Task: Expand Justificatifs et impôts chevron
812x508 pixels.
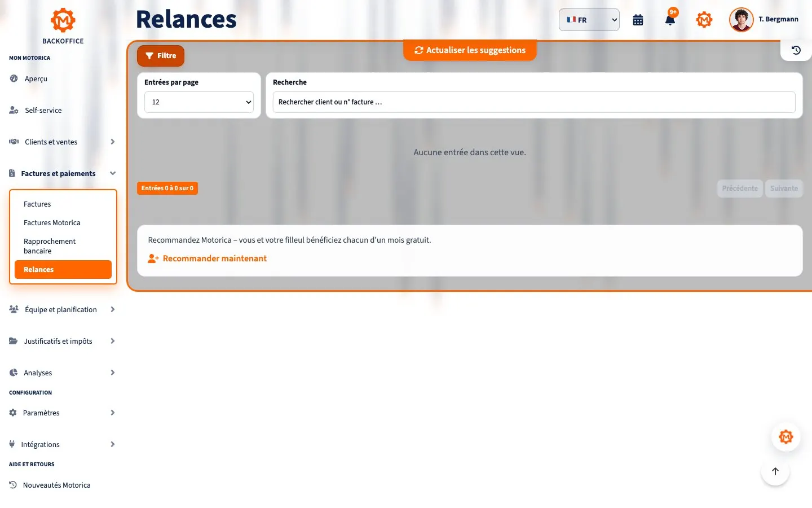Action: 113,341
